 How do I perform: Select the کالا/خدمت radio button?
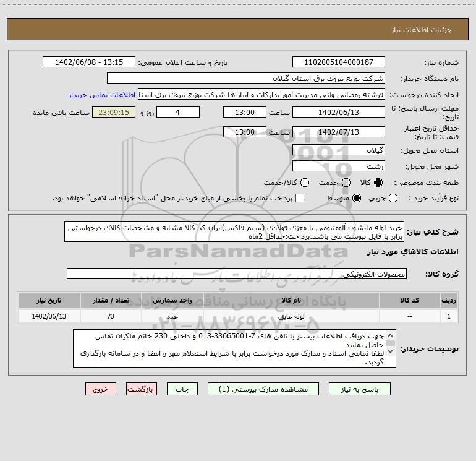pyautogui.click(x=305, y=183)
